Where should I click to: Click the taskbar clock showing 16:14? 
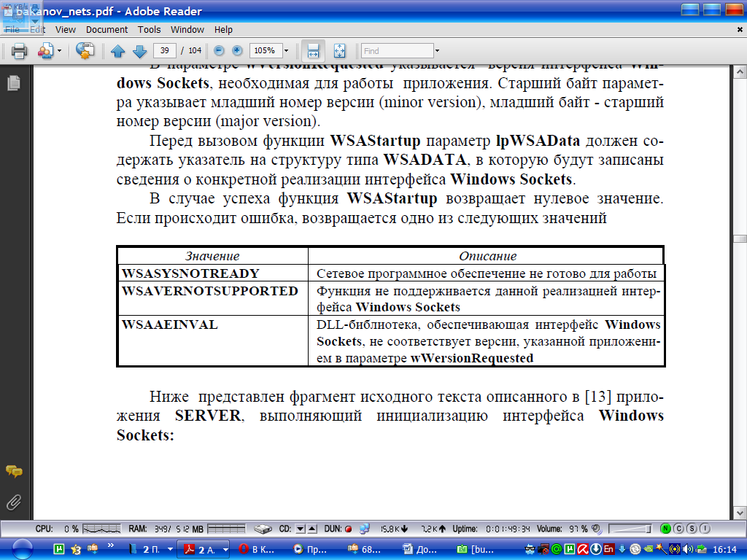(x=724, y=550)
